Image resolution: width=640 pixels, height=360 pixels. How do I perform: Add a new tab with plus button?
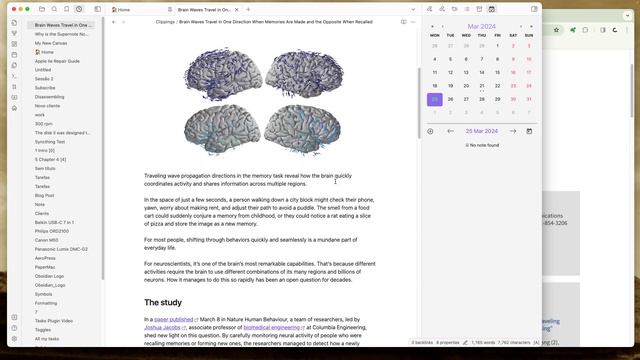(248, 9)
